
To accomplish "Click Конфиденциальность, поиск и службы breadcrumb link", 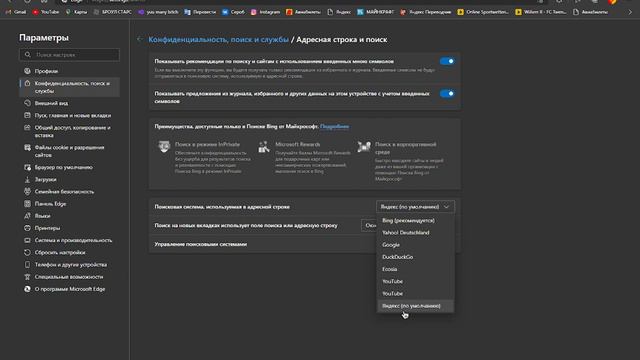I will pos(218,40).
